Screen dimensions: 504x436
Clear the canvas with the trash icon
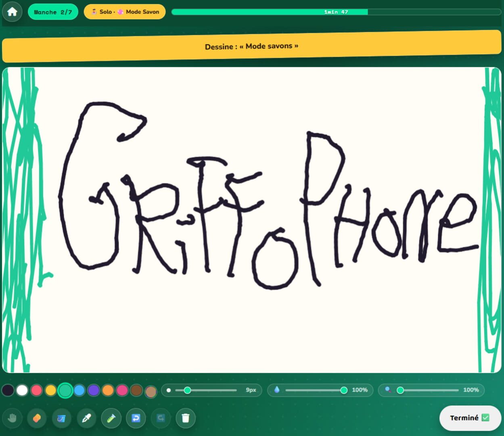tap(186, 418)
